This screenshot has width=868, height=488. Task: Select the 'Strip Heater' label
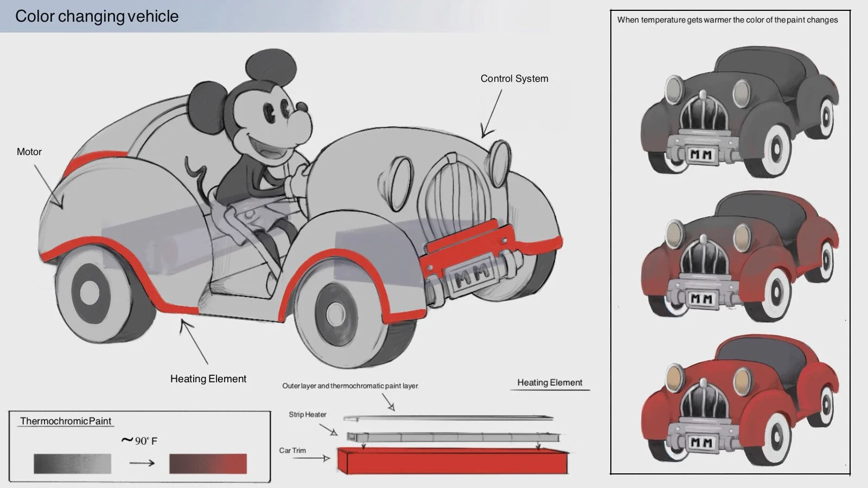(308, 415)
